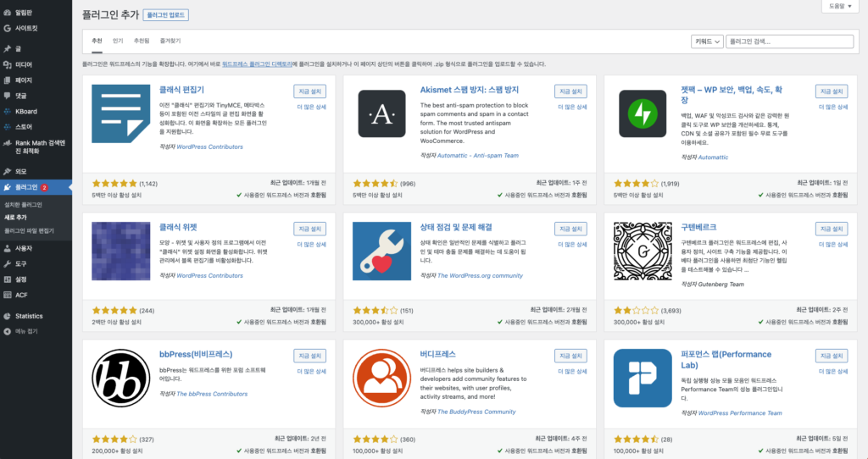Click the Performance Lab blue P icon

[643, 379]
